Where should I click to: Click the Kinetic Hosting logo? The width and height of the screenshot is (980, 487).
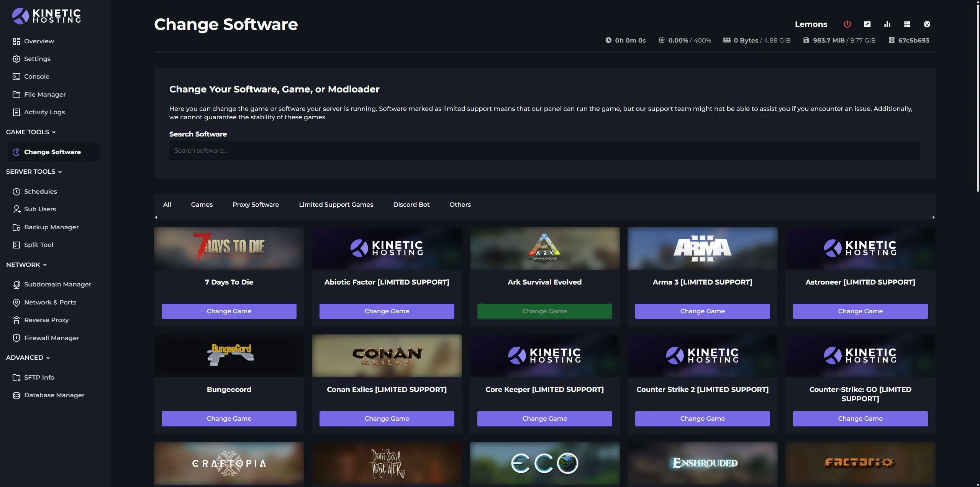click(x=46, y=16)
